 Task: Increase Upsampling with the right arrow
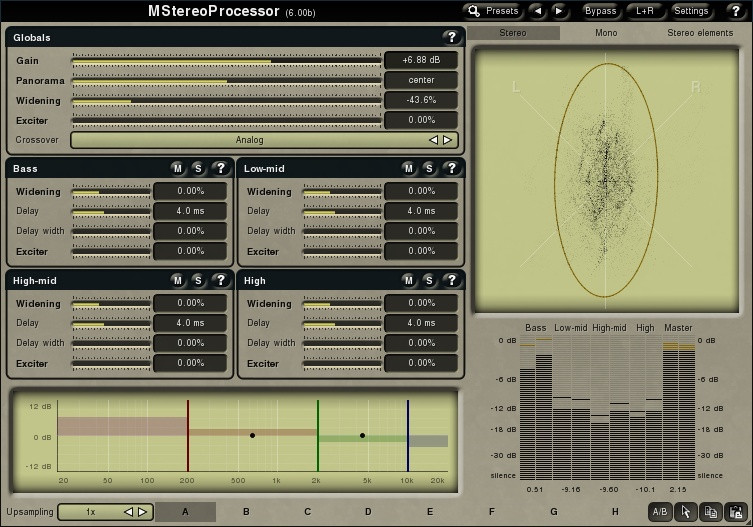tap(143, 512)
